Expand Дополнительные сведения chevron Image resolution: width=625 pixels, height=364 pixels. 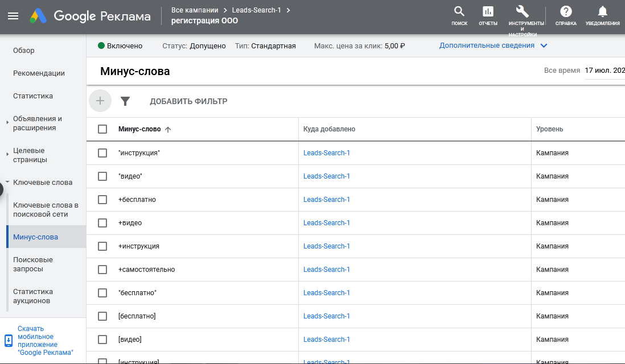coord(544,45)
